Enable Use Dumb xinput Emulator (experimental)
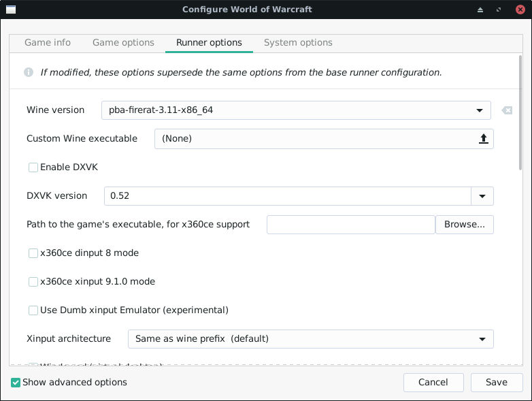 (x=33, y=310)
